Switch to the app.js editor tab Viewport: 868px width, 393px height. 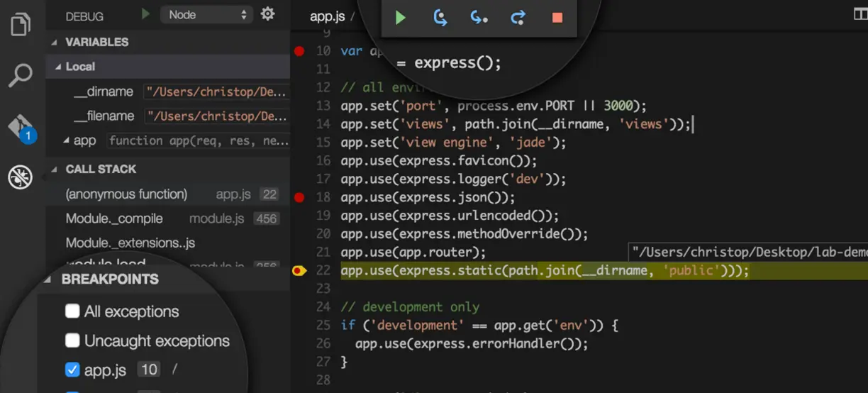coord(327,16)
